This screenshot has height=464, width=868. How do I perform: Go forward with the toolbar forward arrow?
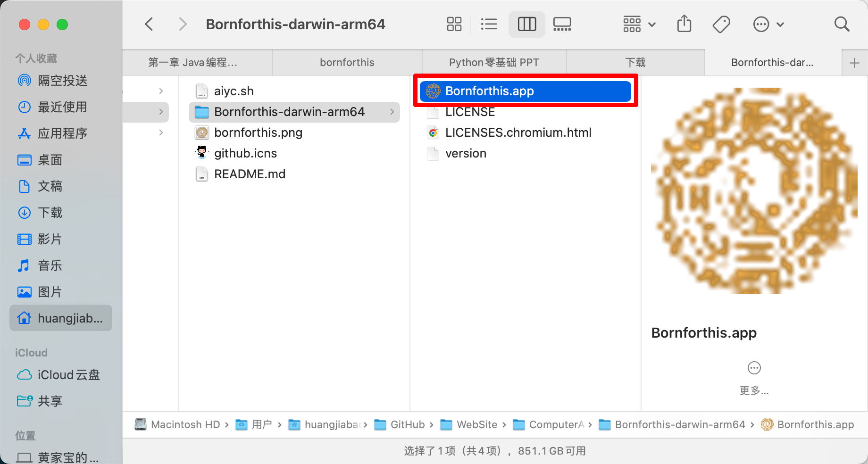coord(183,24)
